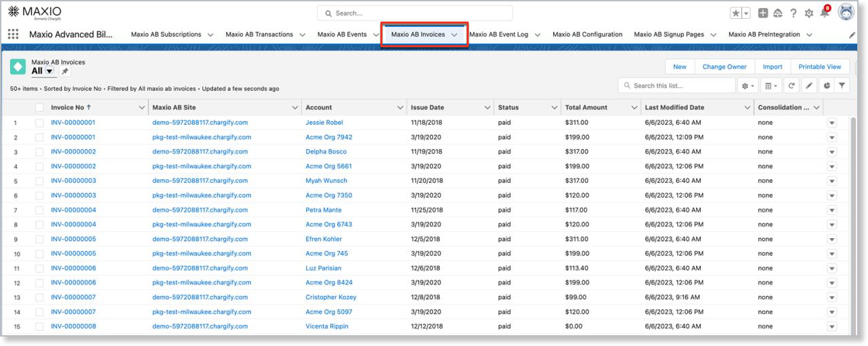Open row actions for Delpha Bosco invoice
Image resolution: width=868 pixels, height=346 pixels.
[832, 152]
